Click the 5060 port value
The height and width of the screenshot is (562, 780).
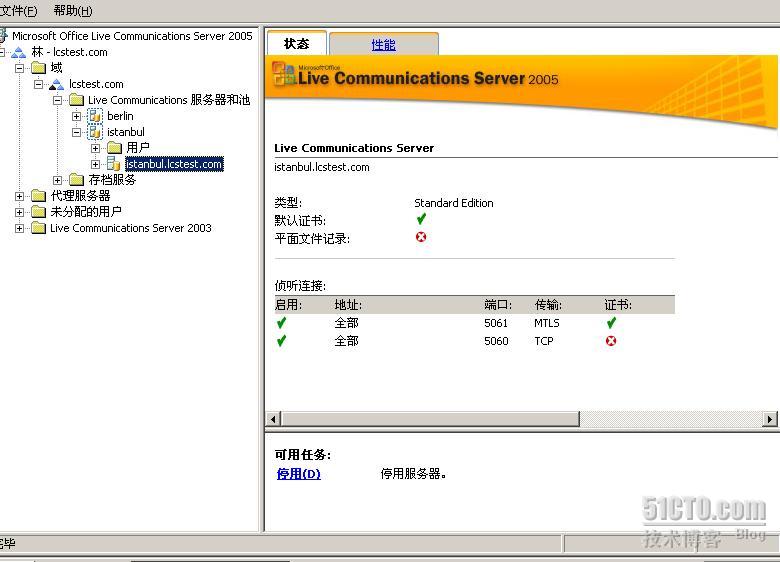click(x=496, y=341)
